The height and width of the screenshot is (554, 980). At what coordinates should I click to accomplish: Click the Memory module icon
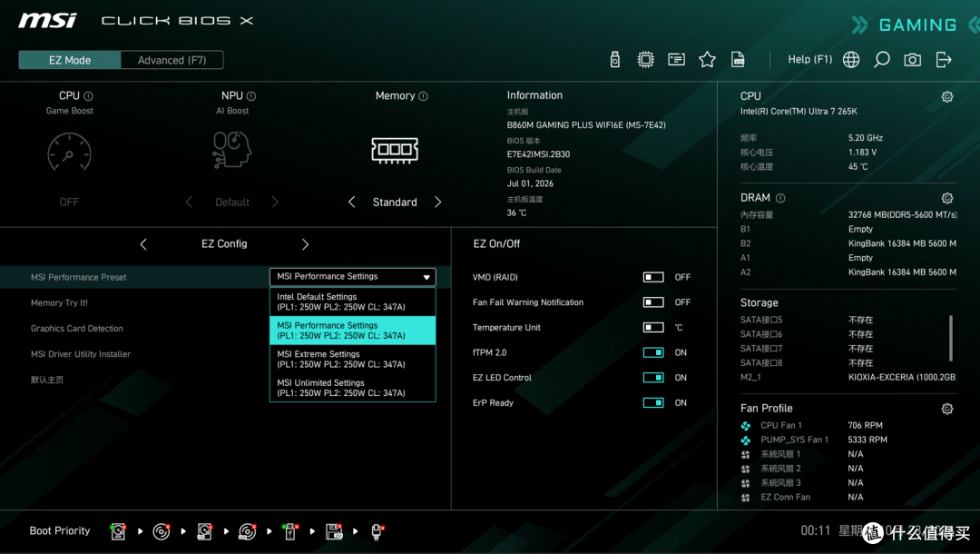pyautogui.click(x=395, y=150)
